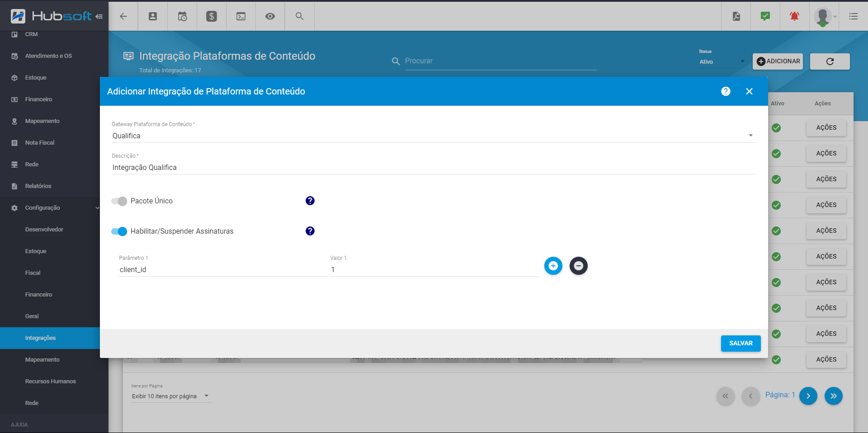Screen dimensions: 868x433
Task: Open the red alarm notifications bell
Action: [x=794, y=16]
